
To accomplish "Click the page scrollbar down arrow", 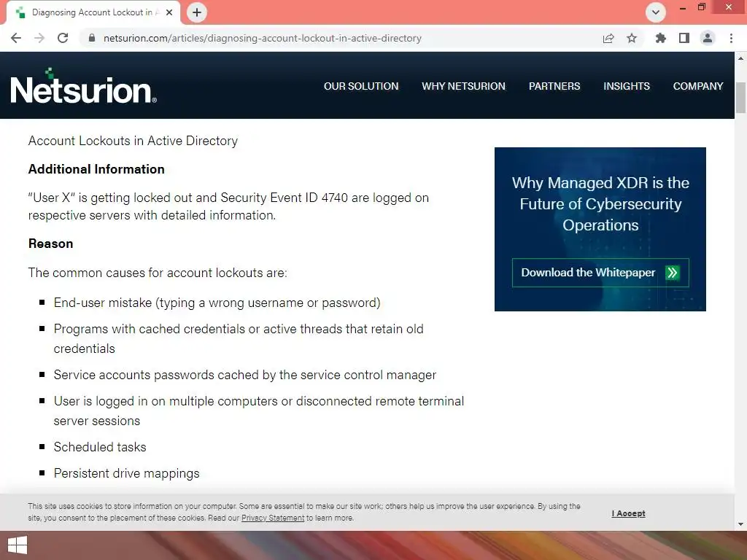I will [741, 524].
